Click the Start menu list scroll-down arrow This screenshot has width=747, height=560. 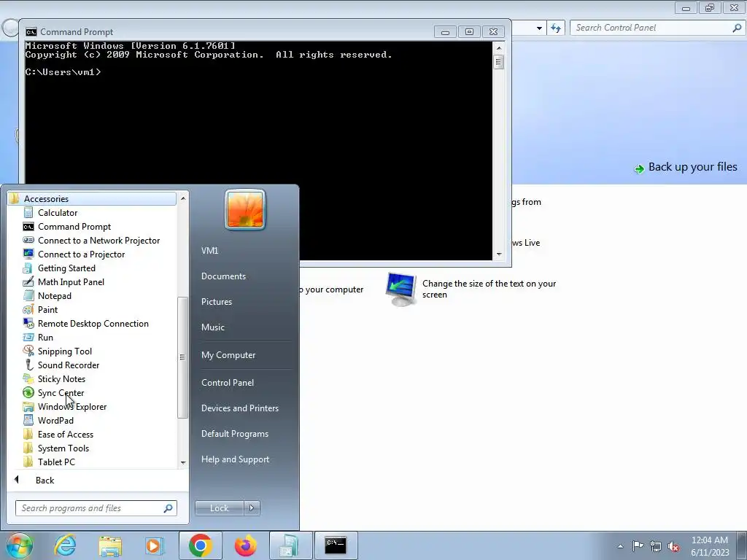coord(183,463)
